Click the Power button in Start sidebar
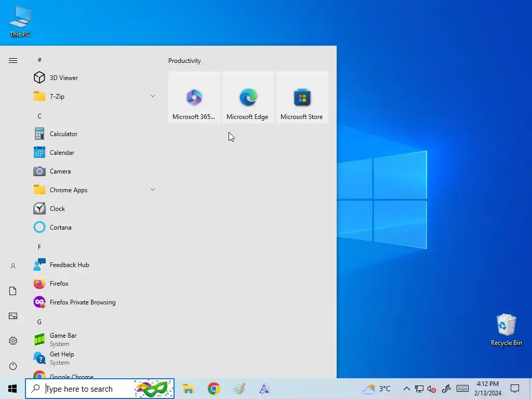532x399 pixels. [x=13, y=366]
